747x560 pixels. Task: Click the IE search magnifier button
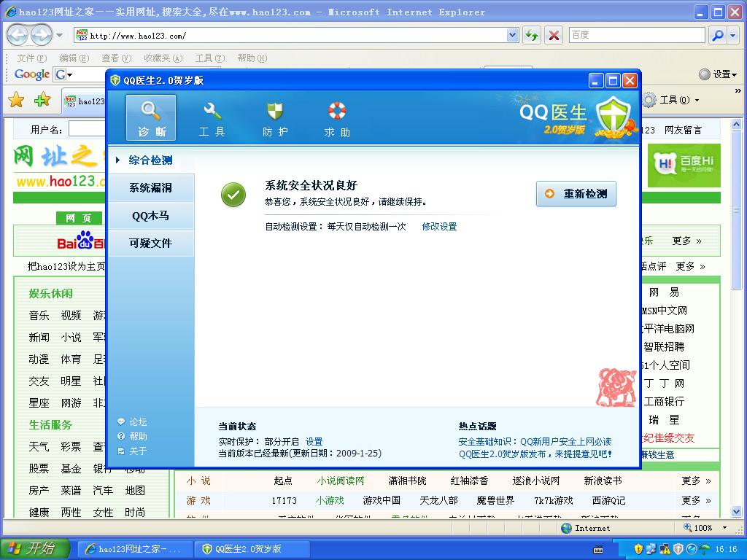(x=717, y=35)
